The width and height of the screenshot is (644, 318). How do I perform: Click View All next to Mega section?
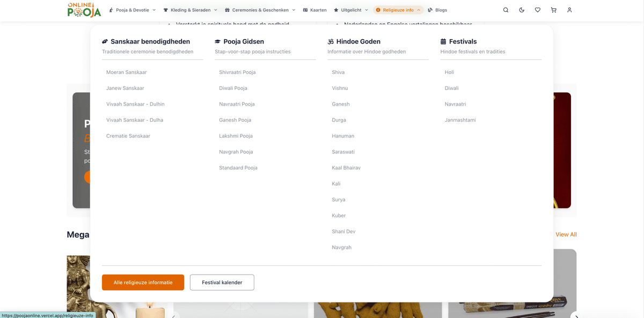[566, 234]
